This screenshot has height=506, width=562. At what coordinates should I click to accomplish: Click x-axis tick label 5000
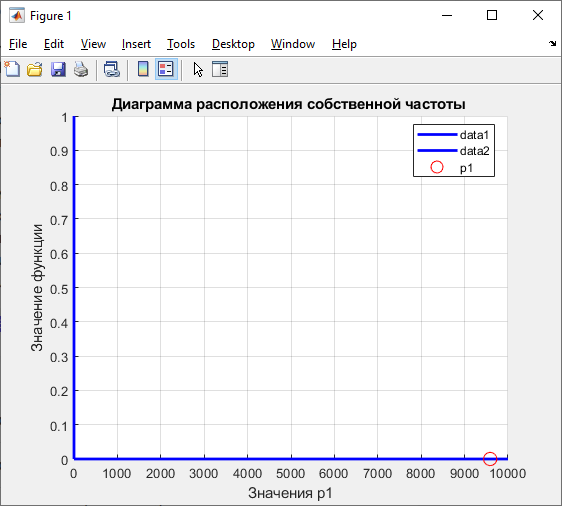[290, 473]
